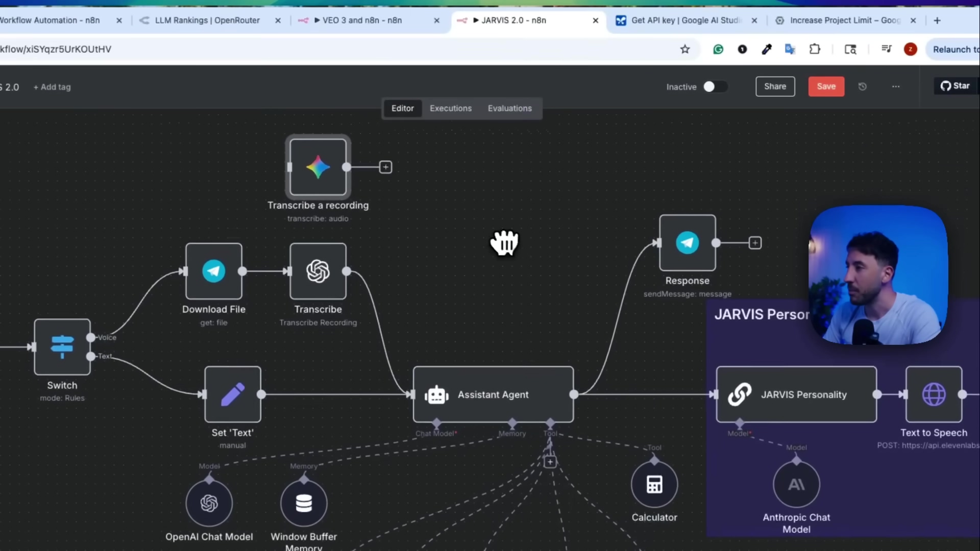Image resolution: width=980 pixels, height=551 pixels.
Task: Close the LLM Rankings OpenRouter tab
Action: (x=278, y=20)
